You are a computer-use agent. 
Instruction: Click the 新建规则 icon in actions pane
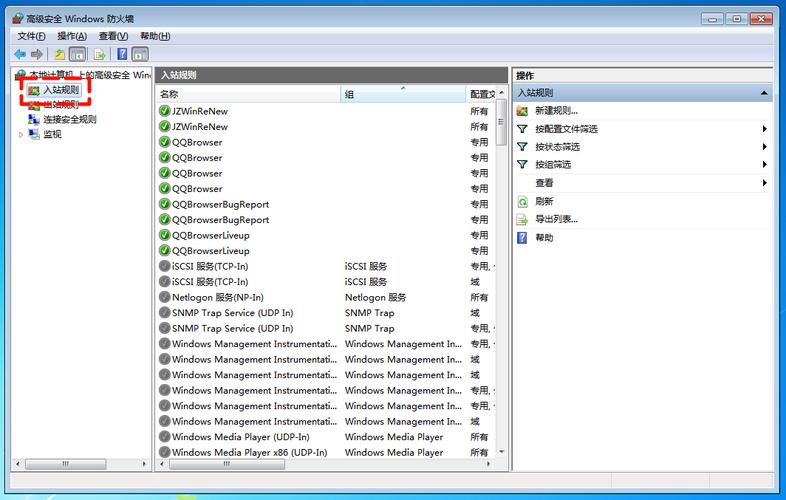pyautogui.click(x=522, y=111)
